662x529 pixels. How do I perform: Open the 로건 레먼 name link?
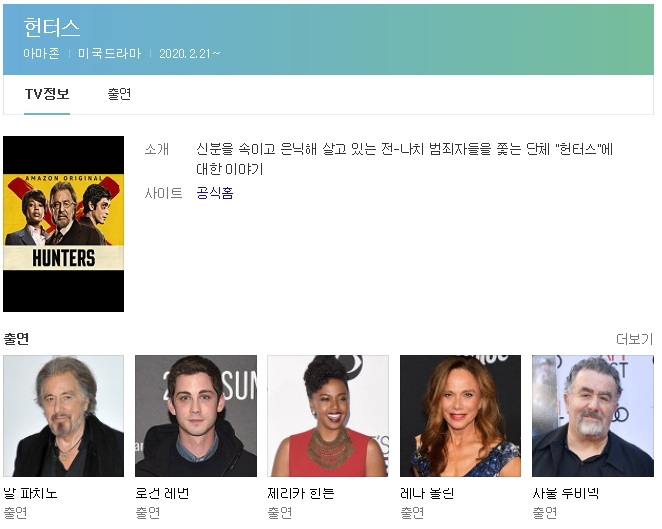[162, 493]
